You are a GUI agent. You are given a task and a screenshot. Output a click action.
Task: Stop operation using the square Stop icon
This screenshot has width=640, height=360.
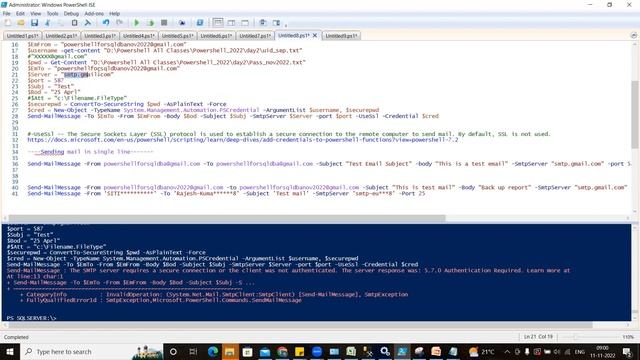coord(164,23)
